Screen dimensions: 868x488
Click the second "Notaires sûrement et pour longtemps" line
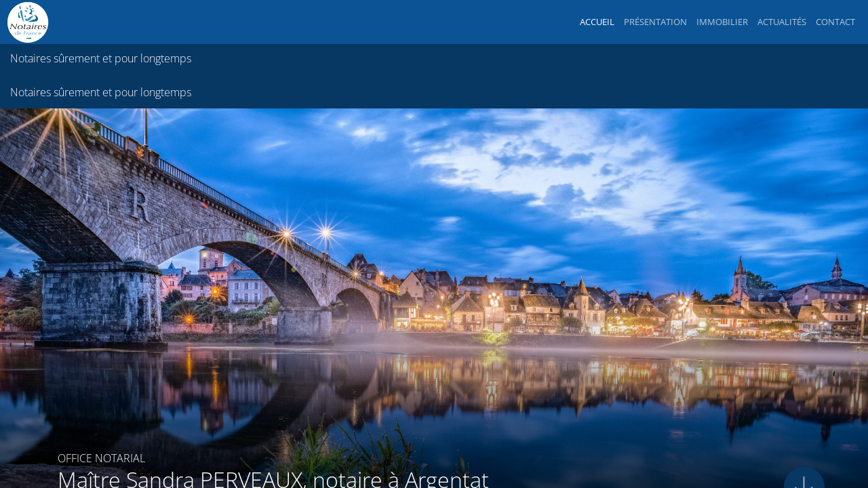click(100, 92)
